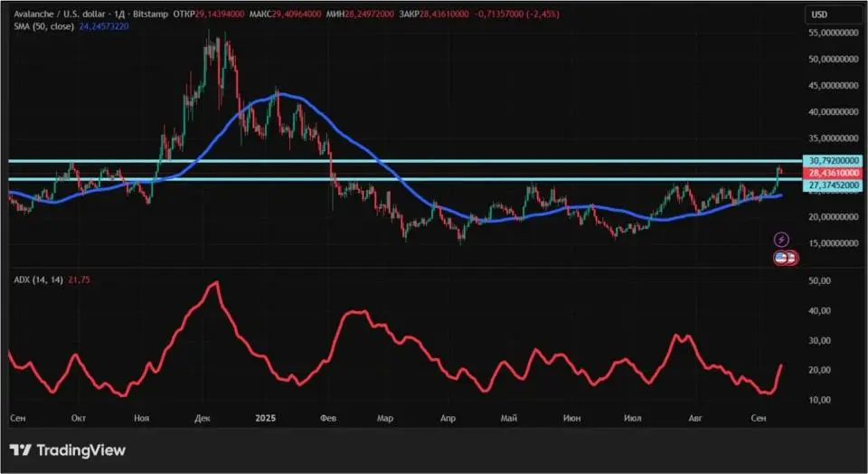
Task: Click the 55,00000000 price scale label
Action: click(x=834, y=33)
